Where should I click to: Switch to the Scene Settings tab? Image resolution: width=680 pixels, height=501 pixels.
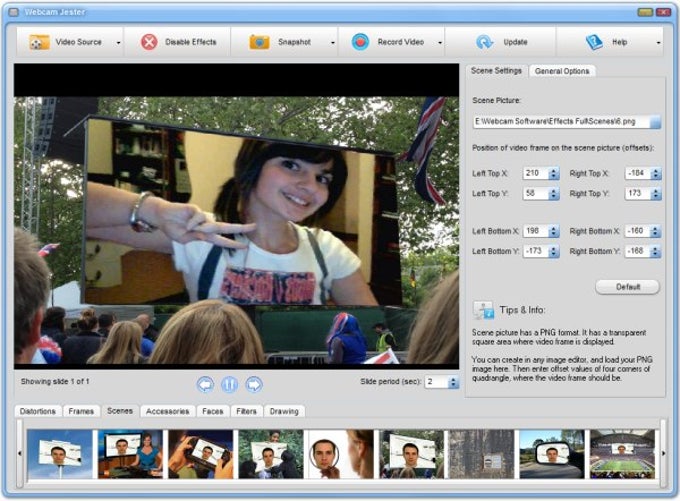click(x=496, y=70)
